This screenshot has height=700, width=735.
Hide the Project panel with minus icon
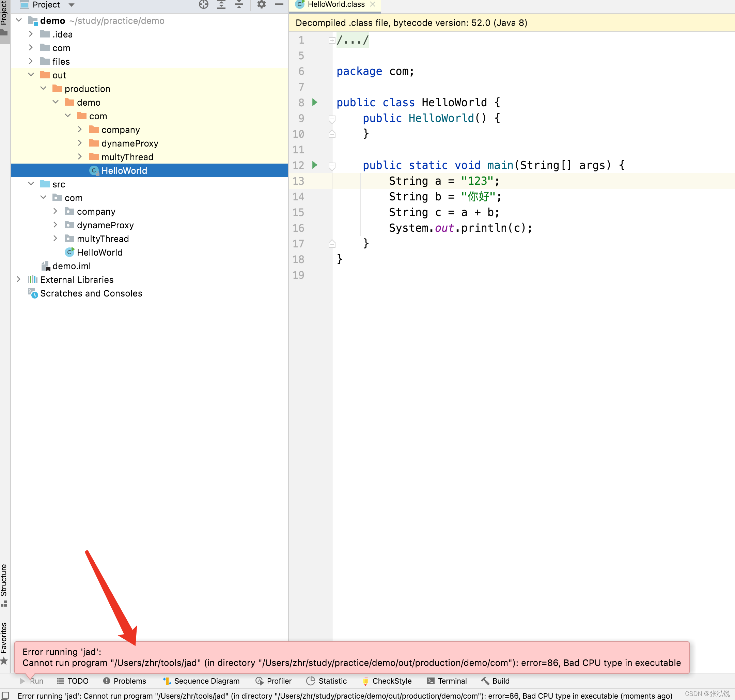279,4
